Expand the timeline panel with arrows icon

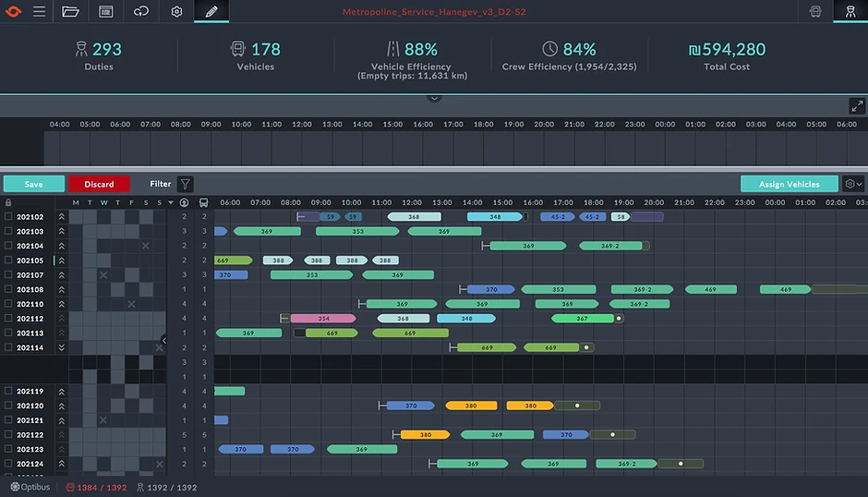pos(857,106)
